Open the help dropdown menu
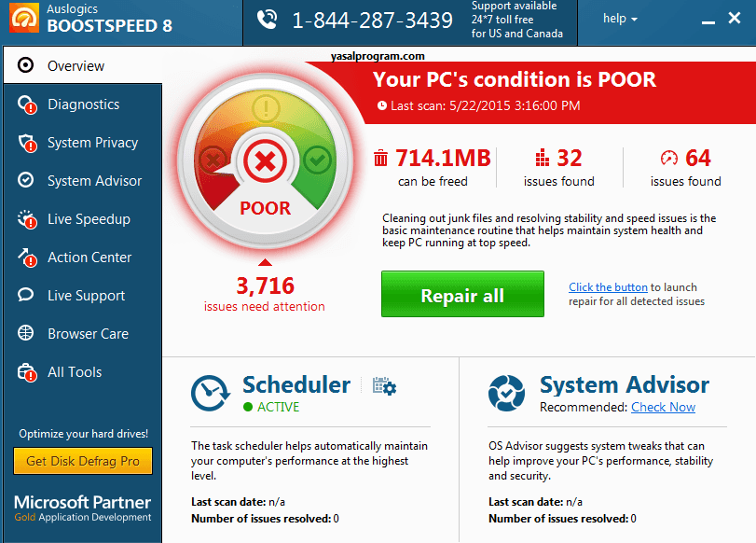The width and height of the screenshot is (756, 543). 620,19
